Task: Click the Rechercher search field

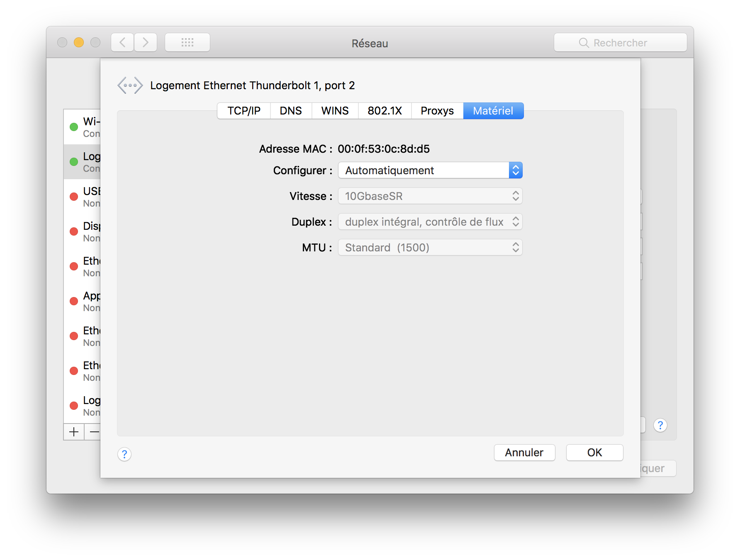Action: 621,42
